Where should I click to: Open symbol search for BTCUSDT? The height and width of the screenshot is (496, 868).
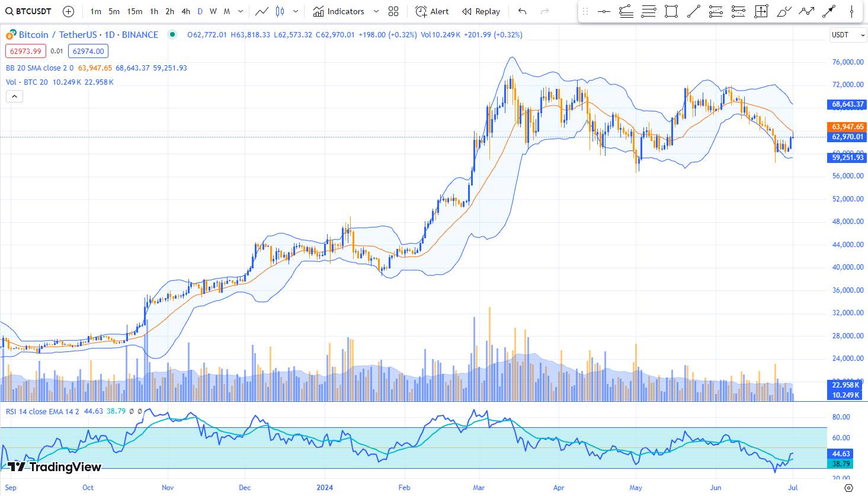point(29,11)
